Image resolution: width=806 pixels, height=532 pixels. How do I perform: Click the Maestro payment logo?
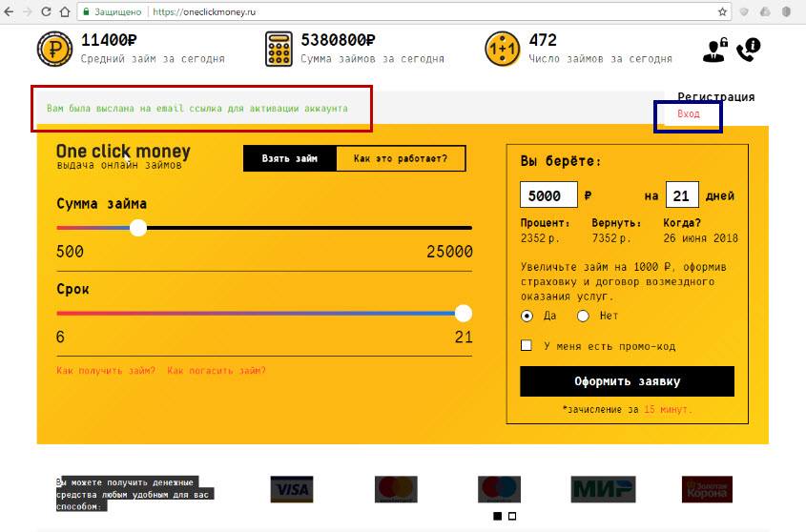coord(499,489)
